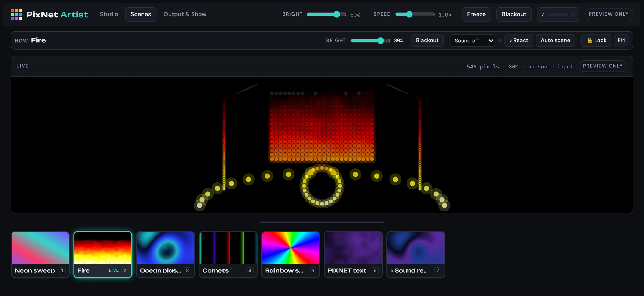Select the Fire scene thumbnail
This screenshot has height=296, width=644.
click(103, 254)
